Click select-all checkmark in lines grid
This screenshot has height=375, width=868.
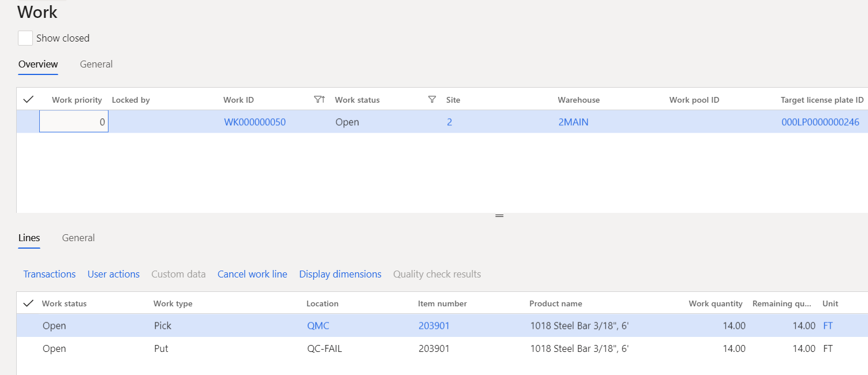click(x=28, y=303)
